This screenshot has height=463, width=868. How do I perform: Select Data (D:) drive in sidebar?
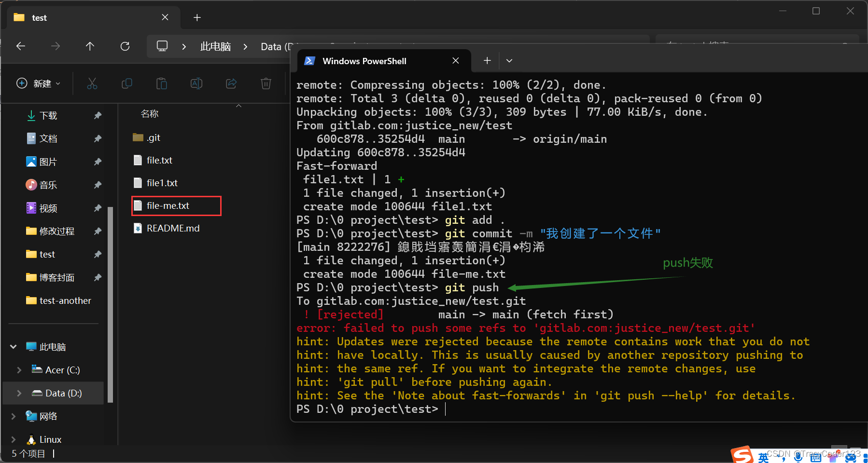pyautogui.click(x=63, y=393)
